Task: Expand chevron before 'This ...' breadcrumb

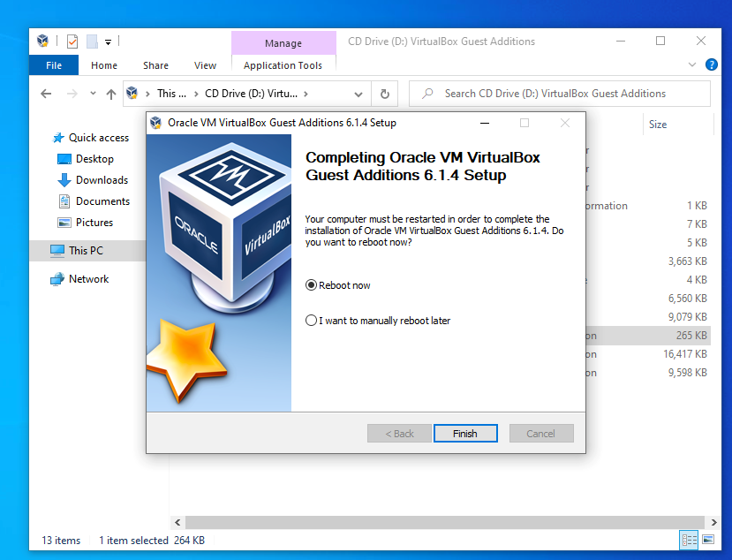Action: pyautogui.click(x=147, y=94)
